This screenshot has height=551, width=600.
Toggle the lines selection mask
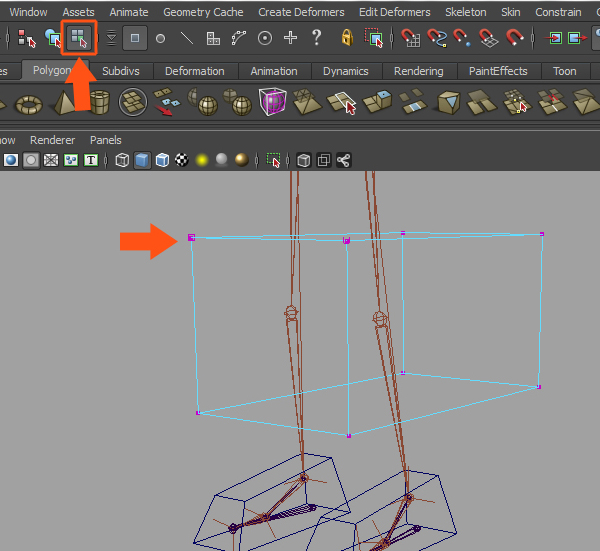pyautogui.click(x=187, y=38)
